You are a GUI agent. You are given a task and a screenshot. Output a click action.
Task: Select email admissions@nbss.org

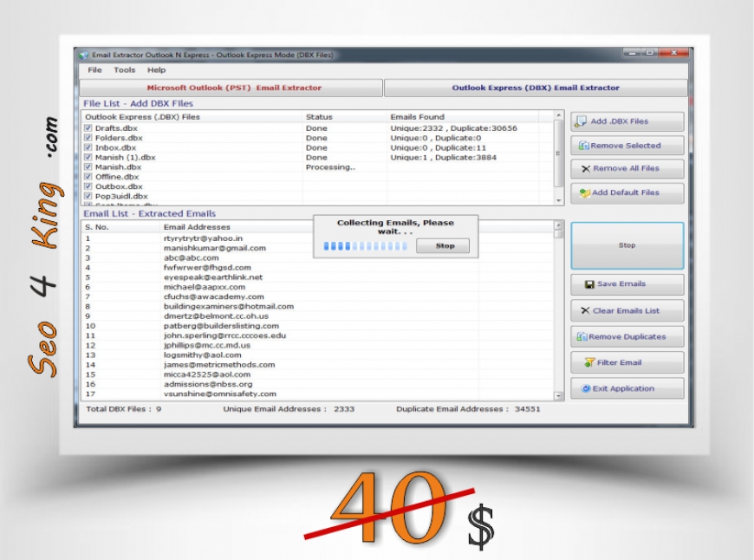[208, 384]
